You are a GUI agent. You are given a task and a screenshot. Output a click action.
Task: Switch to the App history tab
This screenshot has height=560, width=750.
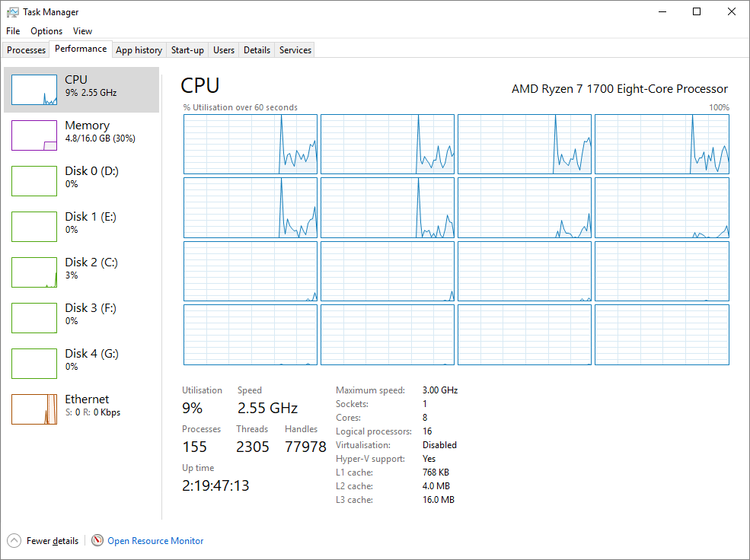coord(139,50)
